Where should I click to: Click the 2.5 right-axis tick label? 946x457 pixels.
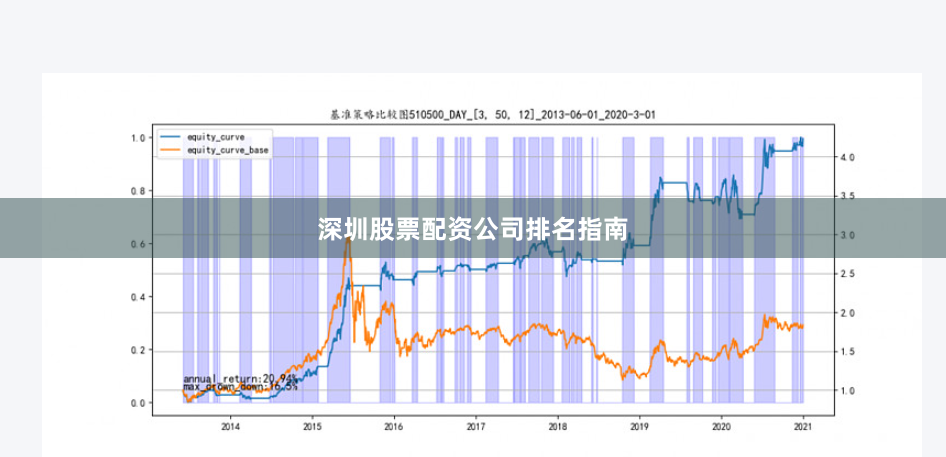click(x=846, y=274)
